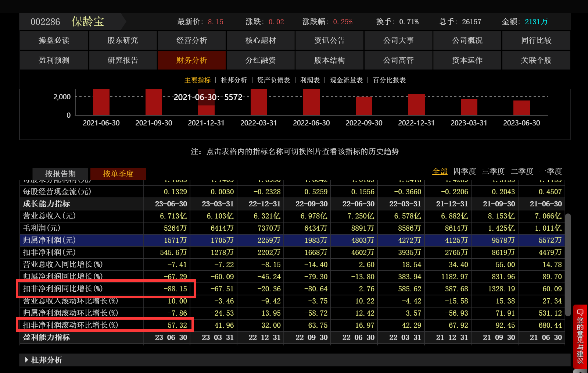
Task: Click the stock code 002286
Action: click(x=45, y=22)
